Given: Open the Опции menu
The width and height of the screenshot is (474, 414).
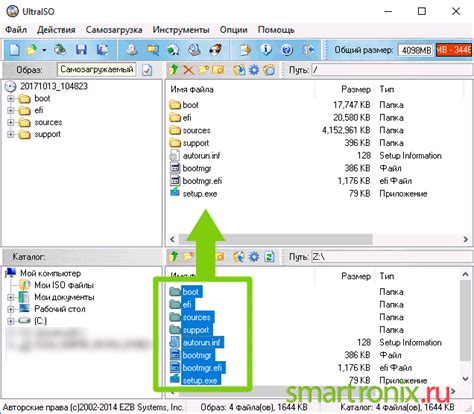Looking at the screenshot, I should click(x=233, y=30).
